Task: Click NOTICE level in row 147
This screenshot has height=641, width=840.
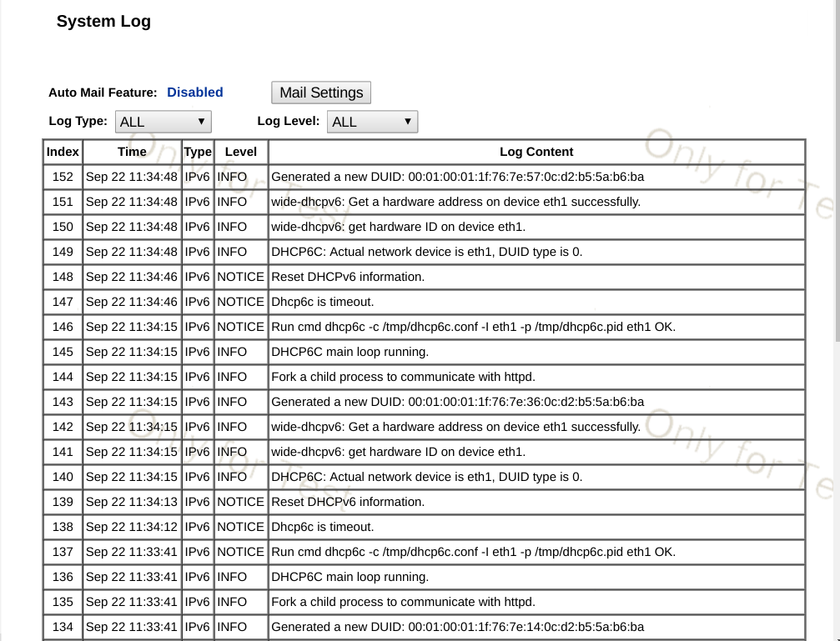Action: coord(240,302)
